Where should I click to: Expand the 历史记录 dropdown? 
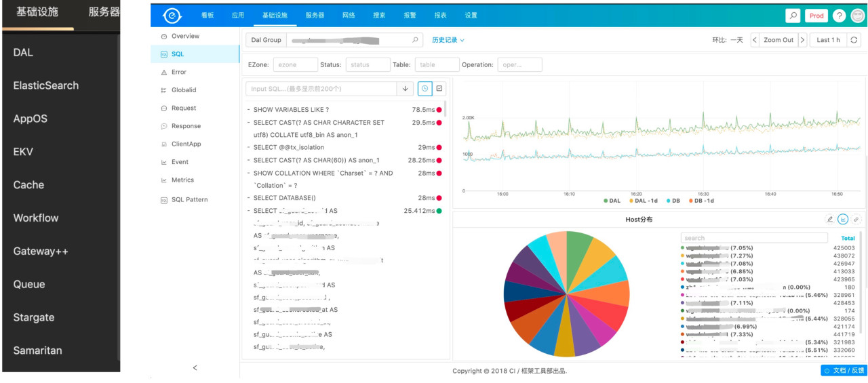448,40
